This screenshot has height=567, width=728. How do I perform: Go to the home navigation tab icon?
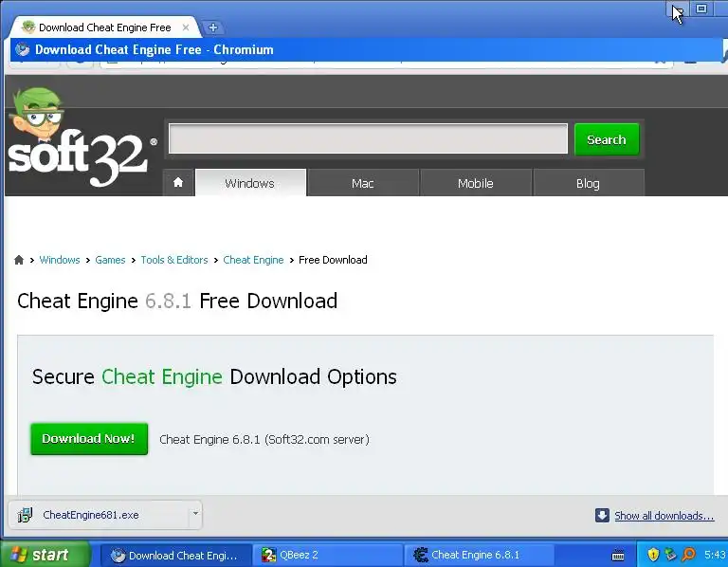[178, 182]
